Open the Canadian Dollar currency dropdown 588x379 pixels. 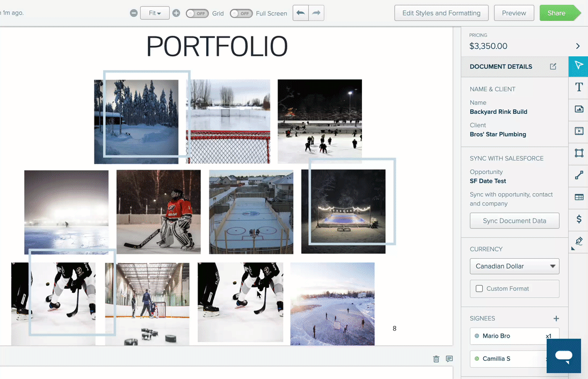(514, 266)
